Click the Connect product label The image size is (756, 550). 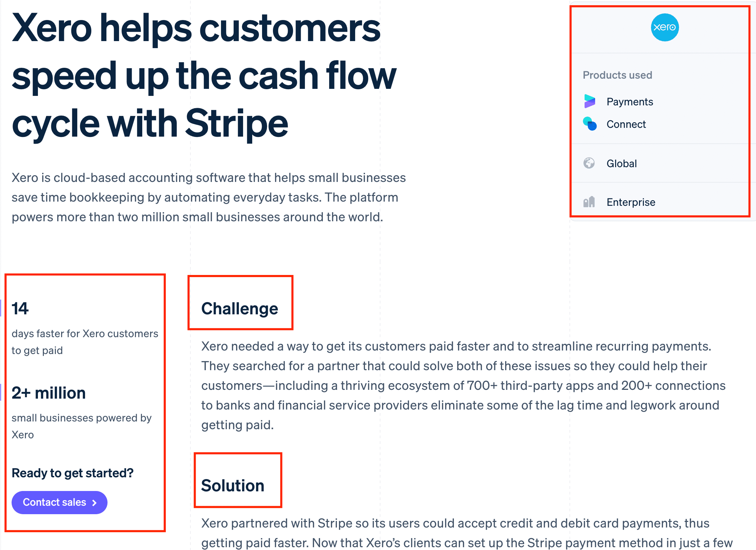pyautogui.click(x=626, y=124)
